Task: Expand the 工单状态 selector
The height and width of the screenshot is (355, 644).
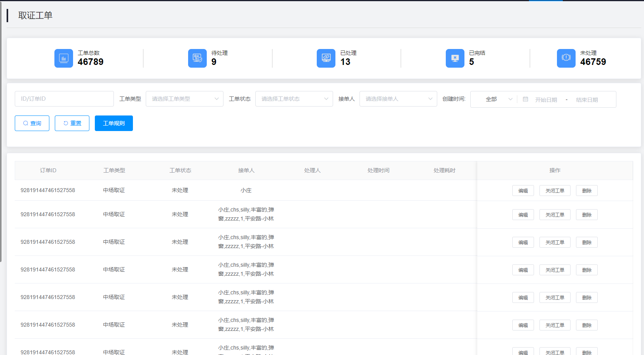Action: point(294,99)
